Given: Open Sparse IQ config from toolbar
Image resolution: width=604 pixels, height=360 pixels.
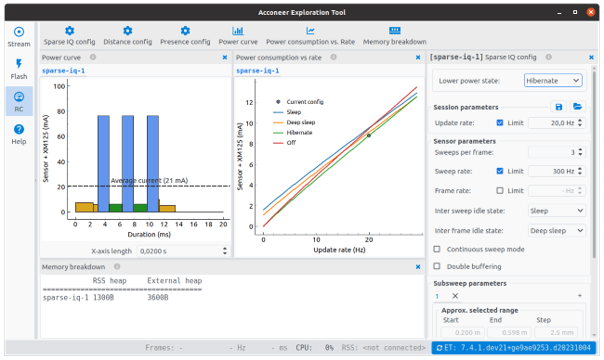Looking at the screenshot, I should point(69,36).
